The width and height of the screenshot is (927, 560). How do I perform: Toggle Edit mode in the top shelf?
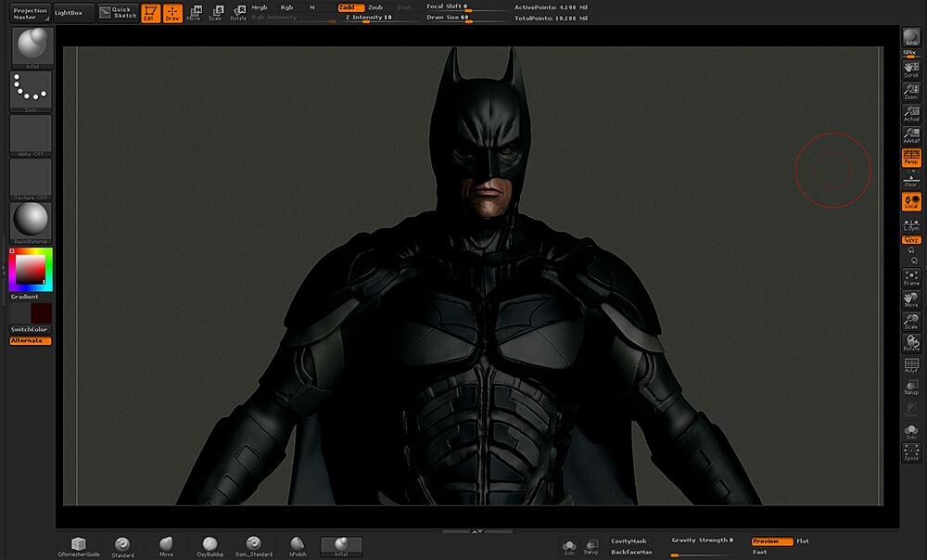(151, 14)
